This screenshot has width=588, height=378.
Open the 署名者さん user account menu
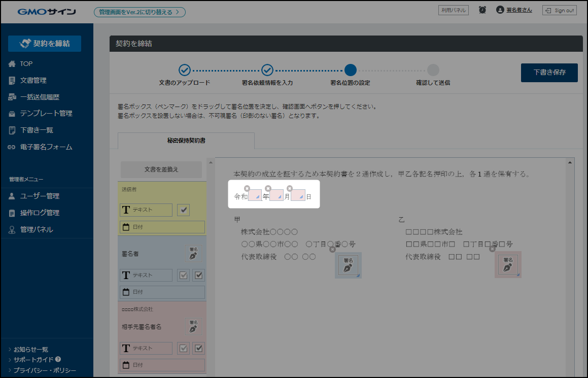pyautogui.click(x=514, y=10)
